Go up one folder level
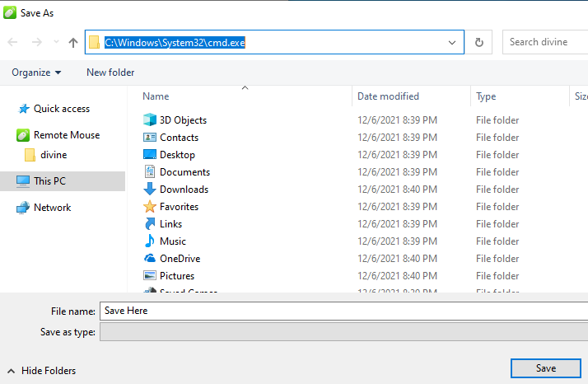 point(73,42)
